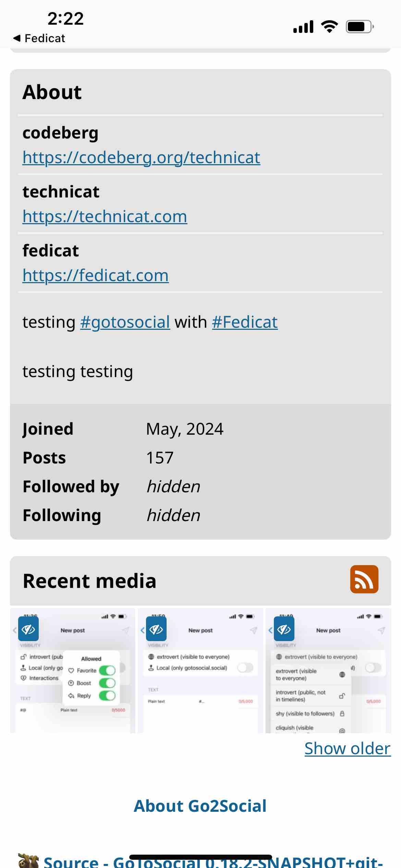Tap the cellular signal bars icon
401x868 pixels.
pos(303,26)
